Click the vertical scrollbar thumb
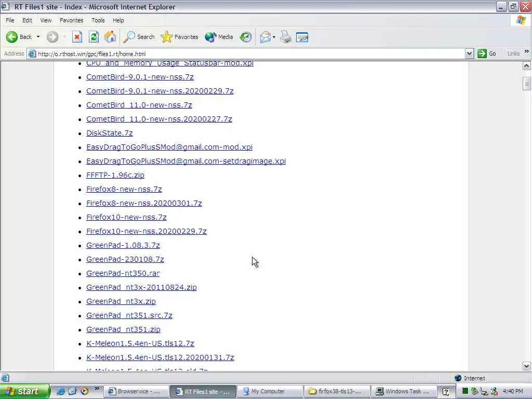The image size is (532, 399). [x=527, y=84]
